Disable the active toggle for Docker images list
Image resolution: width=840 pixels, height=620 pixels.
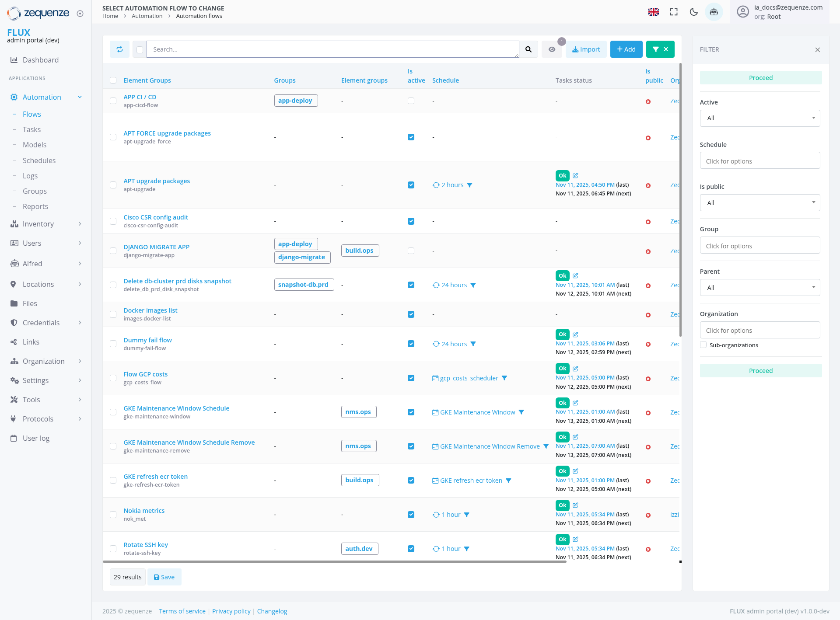[x=411, y=314]
